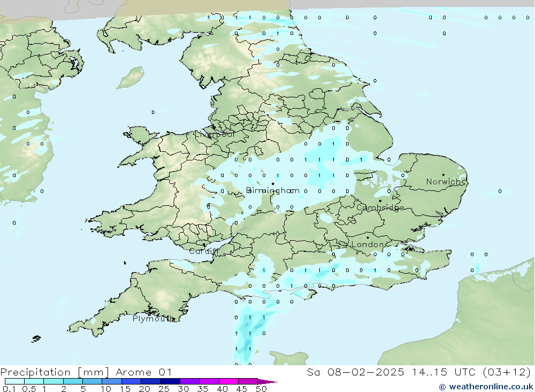Click the London city label
This screenshot has height=392, width=535.
tap(368, 244)
